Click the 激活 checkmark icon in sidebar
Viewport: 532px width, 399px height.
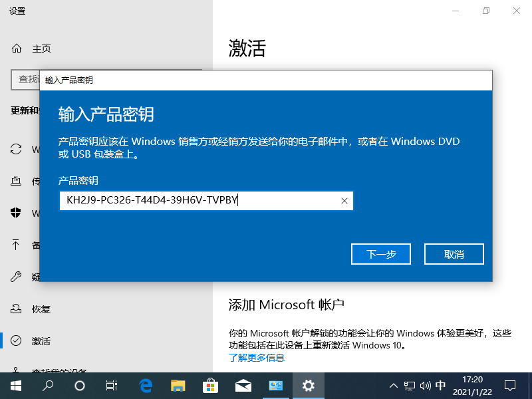tap(15, 340)
